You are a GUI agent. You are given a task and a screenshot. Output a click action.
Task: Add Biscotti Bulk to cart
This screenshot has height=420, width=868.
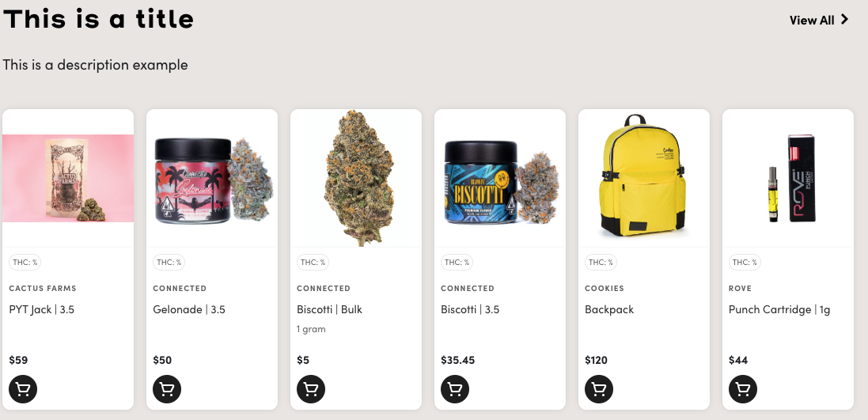pyautogui.click(x=311, y=389)
